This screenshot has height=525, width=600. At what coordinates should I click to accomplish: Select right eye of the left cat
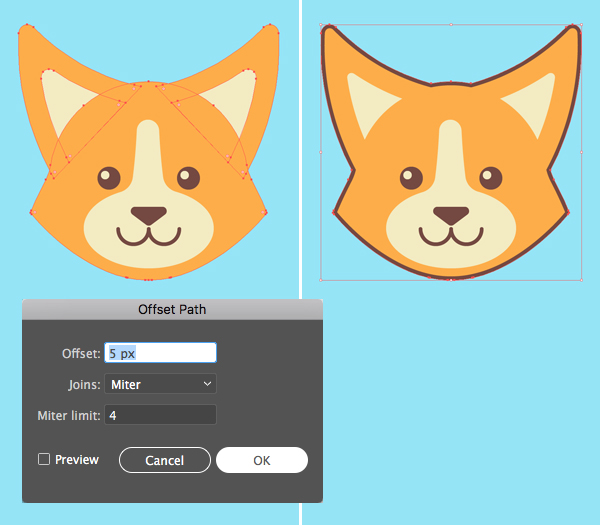(x=188, y=178)
